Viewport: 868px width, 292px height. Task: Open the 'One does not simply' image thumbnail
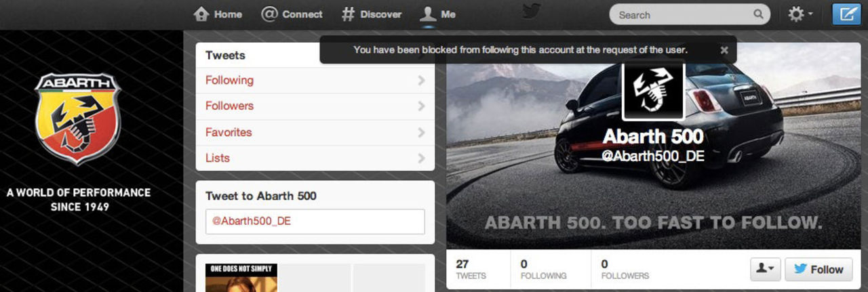(x=241, y=278)
